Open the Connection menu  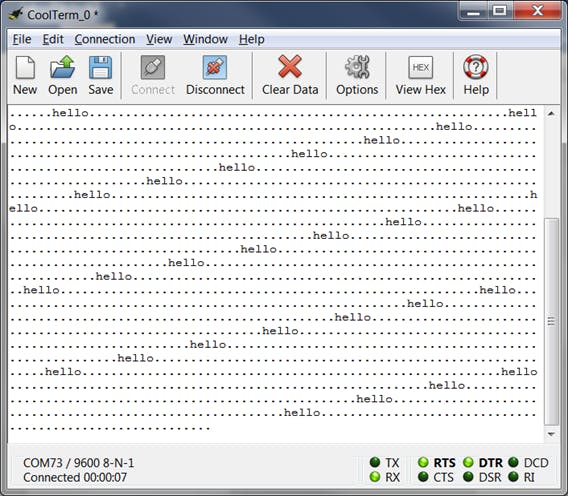coord(105,39)
